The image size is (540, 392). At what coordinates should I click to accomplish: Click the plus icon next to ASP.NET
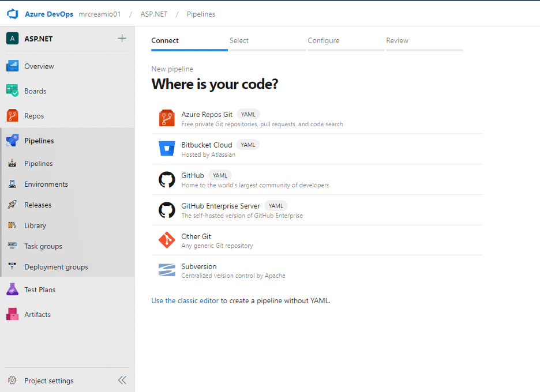point(122,38)
